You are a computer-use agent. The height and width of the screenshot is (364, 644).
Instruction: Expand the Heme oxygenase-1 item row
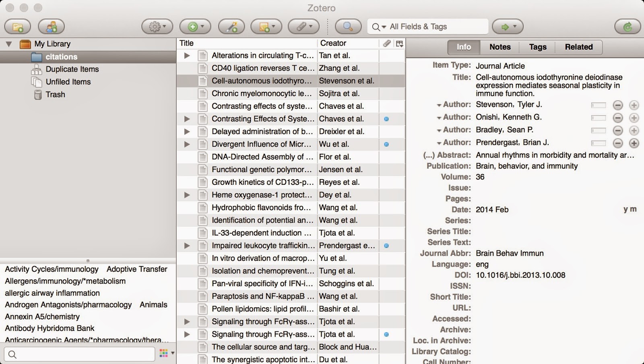tap(187, 195)
